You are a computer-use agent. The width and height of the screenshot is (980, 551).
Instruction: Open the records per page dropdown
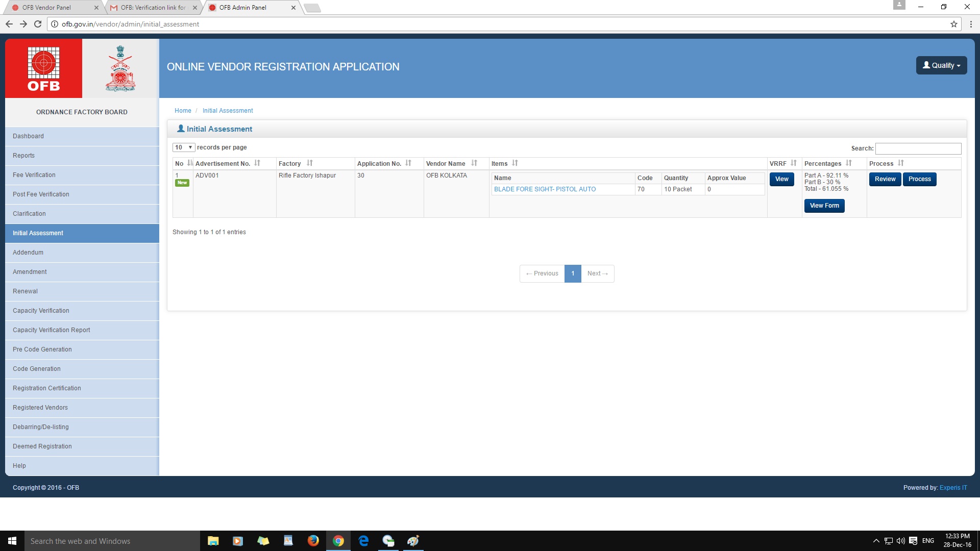tap(183, 147)
